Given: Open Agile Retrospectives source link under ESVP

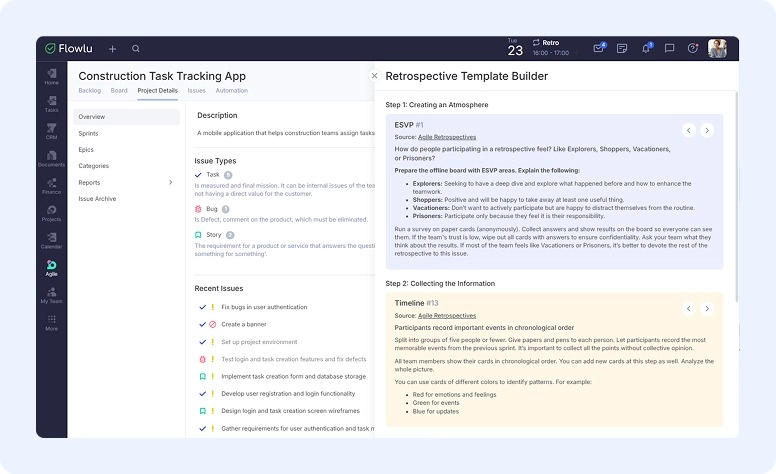Looking at the screenshot, I should tap(447, 137).
